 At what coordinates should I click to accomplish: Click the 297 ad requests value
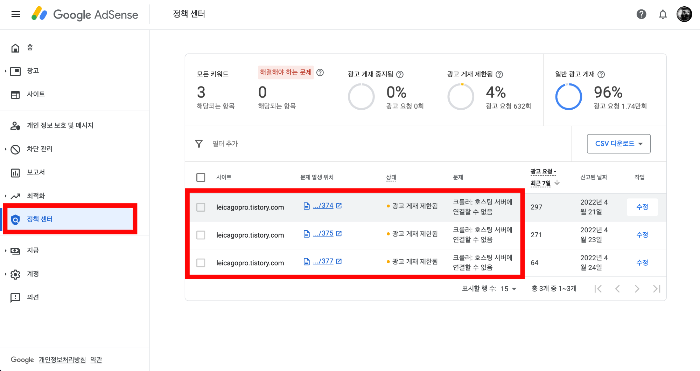(536, 207)
